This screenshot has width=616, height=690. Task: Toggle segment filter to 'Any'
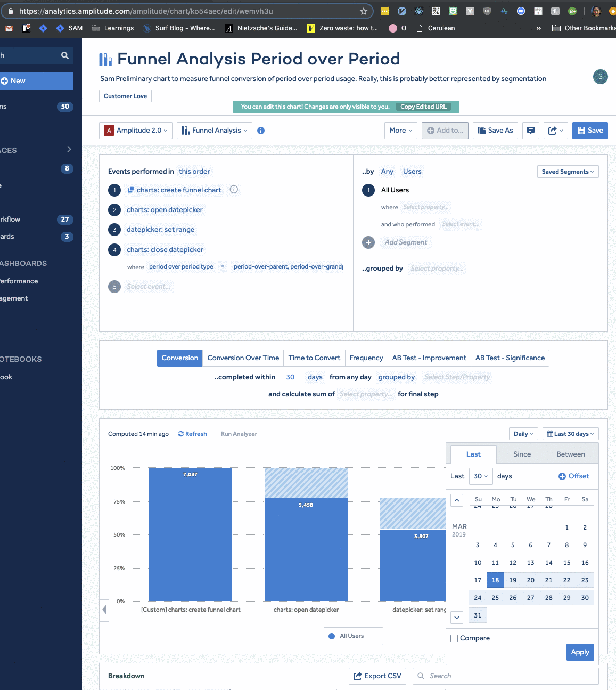click(387, 171)
